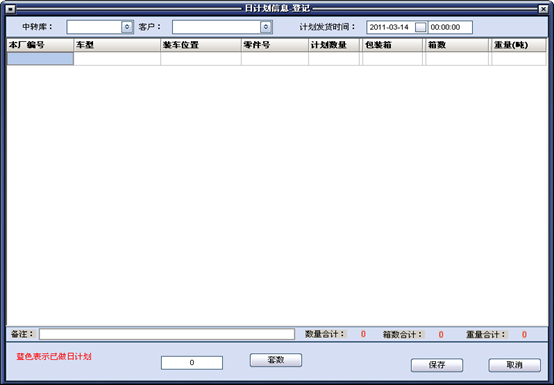Select the highlighted 本厂编号 cell in first row
Image resolution: width=554 pixels, height=385 pixels.
40,59
